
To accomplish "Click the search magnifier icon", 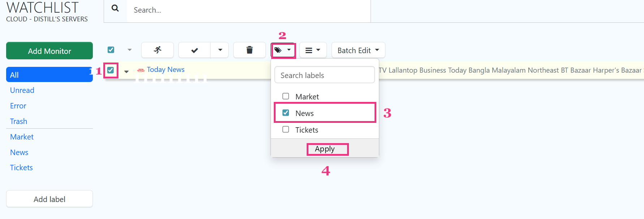I will [x=115, y=8].
